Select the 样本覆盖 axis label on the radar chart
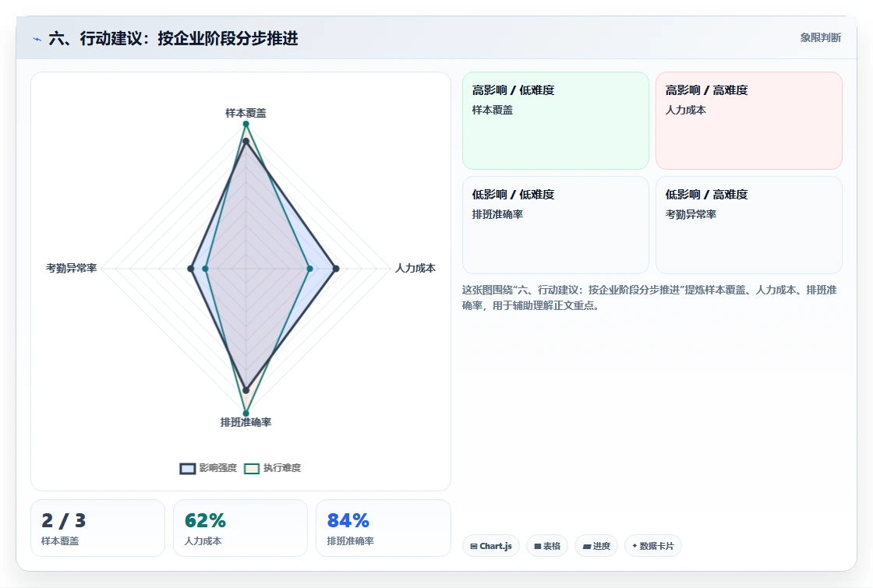Viewport: 873px width, 588px height. [246, 113]
